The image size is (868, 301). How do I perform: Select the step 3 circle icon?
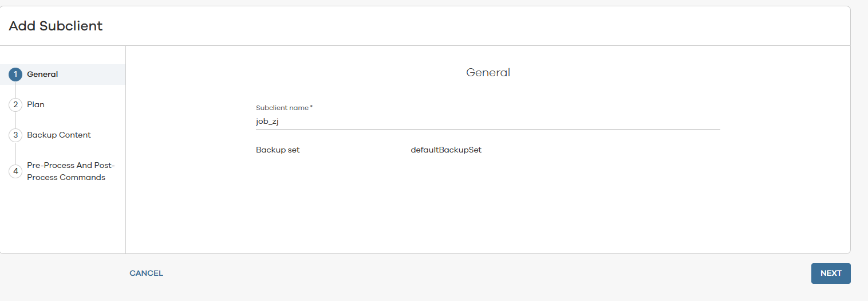tap(15, 135)
